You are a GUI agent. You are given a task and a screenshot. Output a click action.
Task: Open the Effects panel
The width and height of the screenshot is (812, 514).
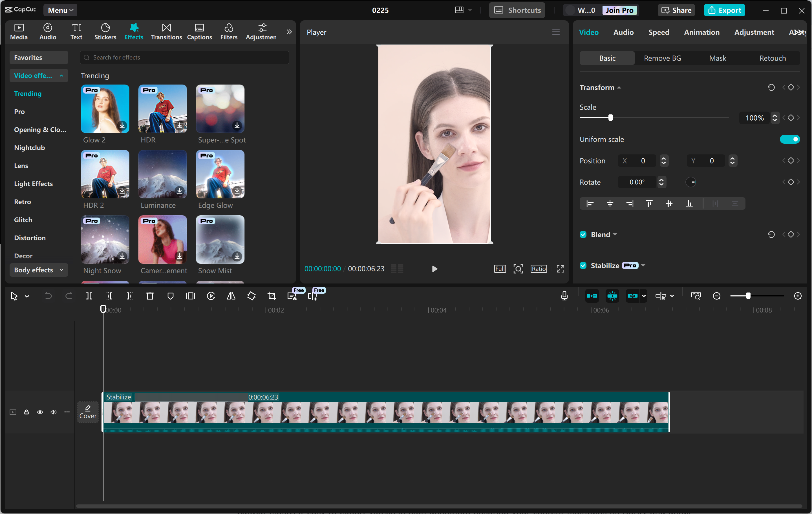[134, 31]
